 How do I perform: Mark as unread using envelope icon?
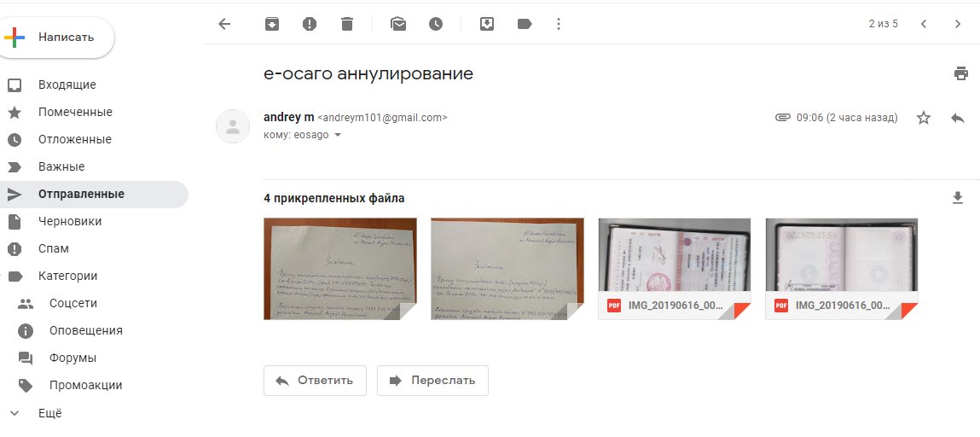[x=398, y=24]
